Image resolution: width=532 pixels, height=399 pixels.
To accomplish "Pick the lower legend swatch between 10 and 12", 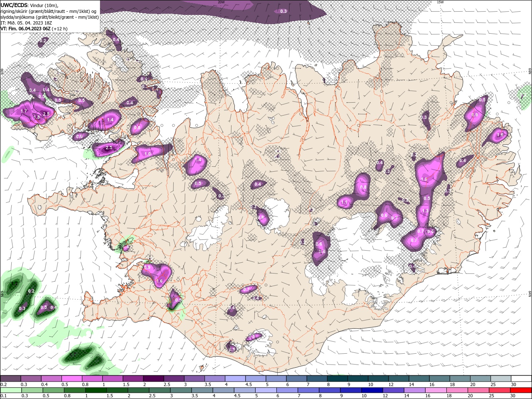I will [372, 390].
